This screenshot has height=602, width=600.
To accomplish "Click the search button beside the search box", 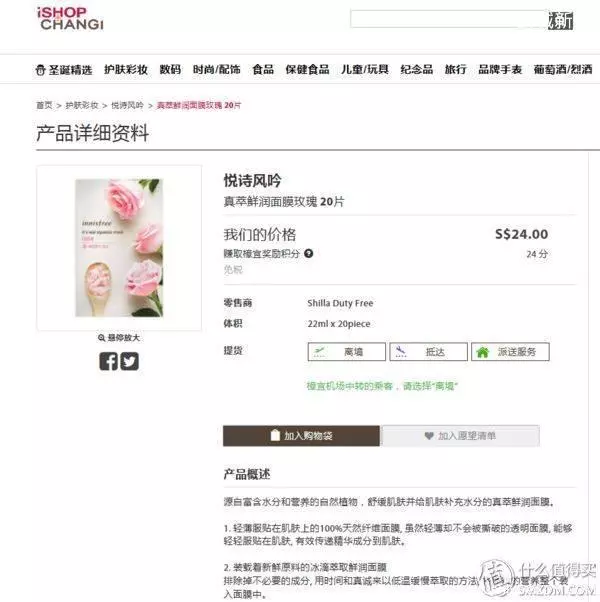I will click(561, 20).
